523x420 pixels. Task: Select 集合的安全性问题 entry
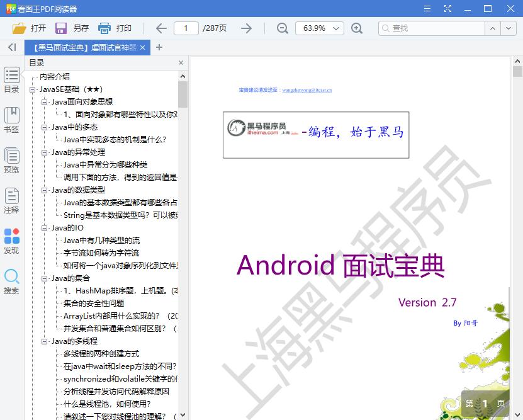pyautogui.click(x=94, y=304)
